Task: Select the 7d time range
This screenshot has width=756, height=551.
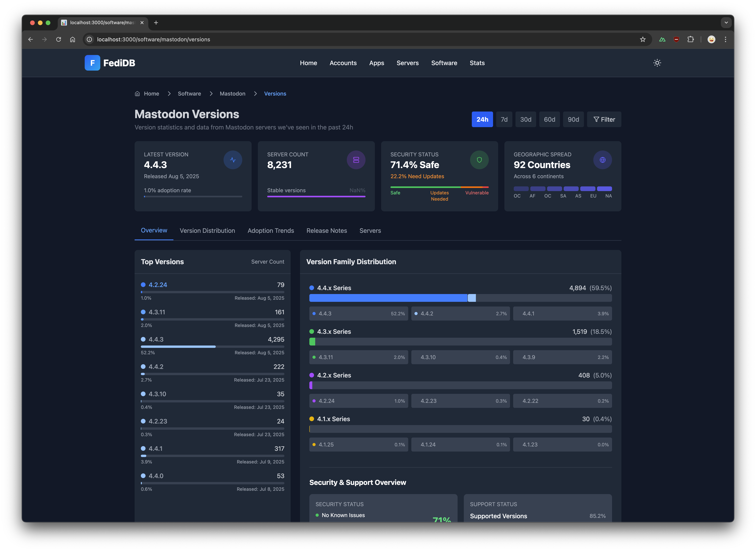Action: (x=504, y=119)
